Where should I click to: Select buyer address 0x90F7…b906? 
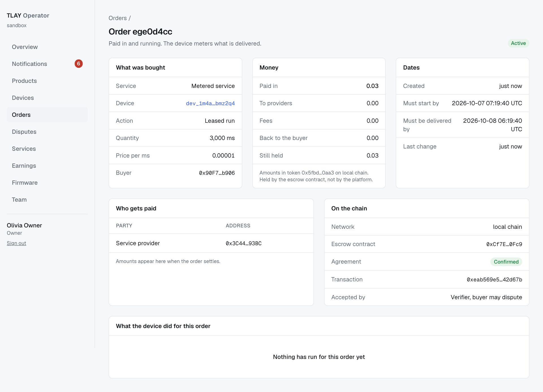pos(217,173)
